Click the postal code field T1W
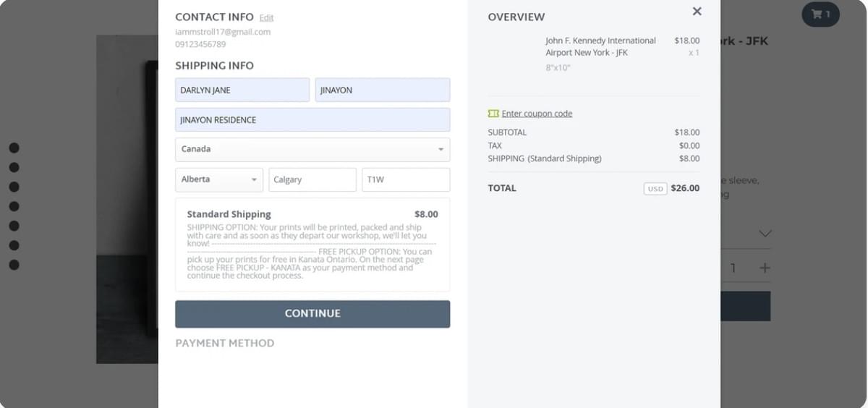The height and width of the screenshot is (408, 868). (x=405, y=179)
